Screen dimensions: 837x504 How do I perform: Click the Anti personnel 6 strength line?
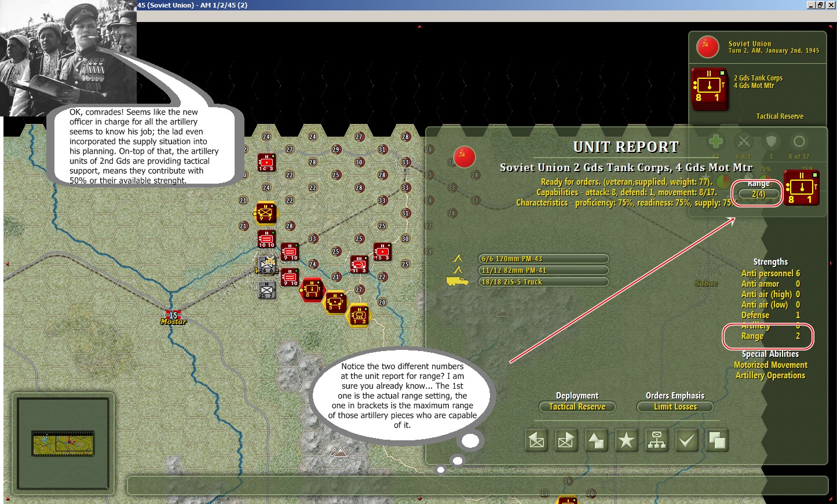770,273
